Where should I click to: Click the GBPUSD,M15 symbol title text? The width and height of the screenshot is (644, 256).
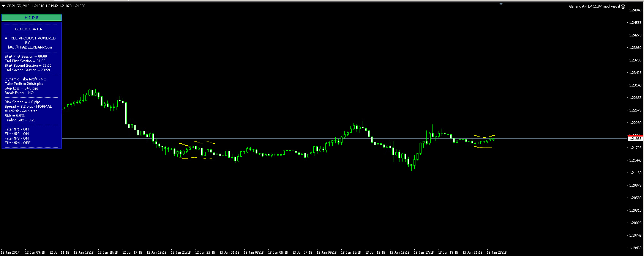pos(18,6)
